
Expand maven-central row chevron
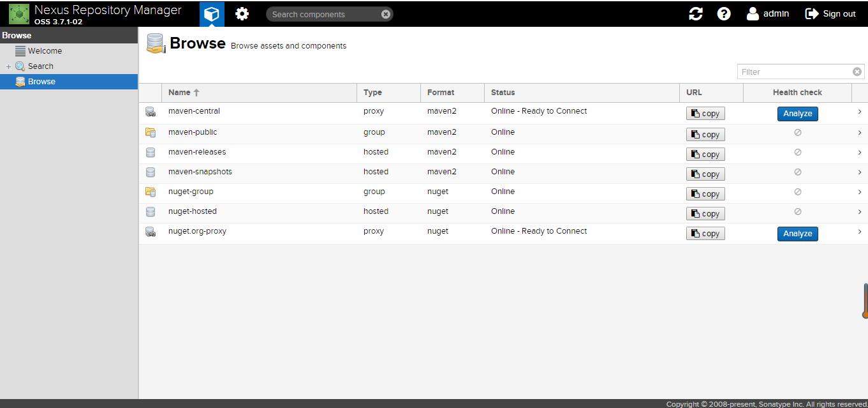[x=860, y=112]
